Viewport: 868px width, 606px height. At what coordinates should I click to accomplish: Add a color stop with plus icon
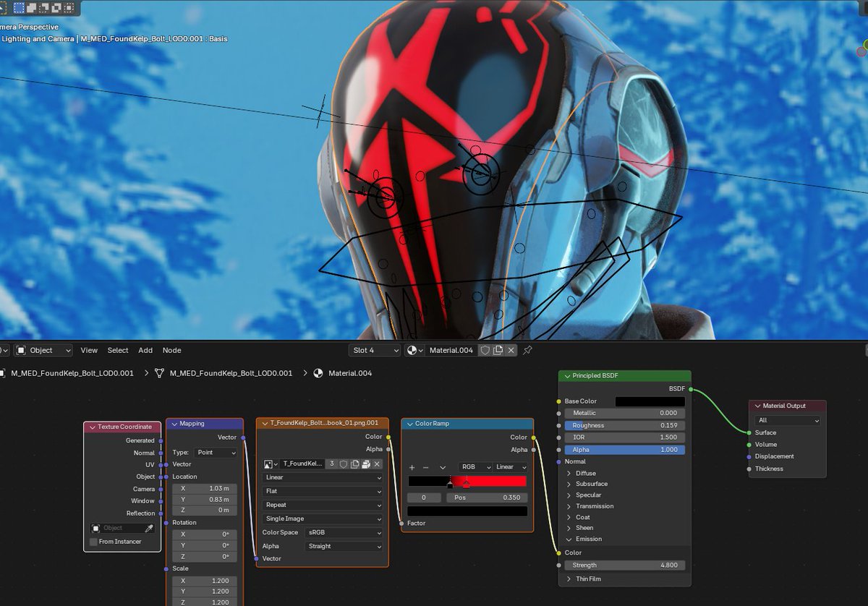[x=412, y=467]
